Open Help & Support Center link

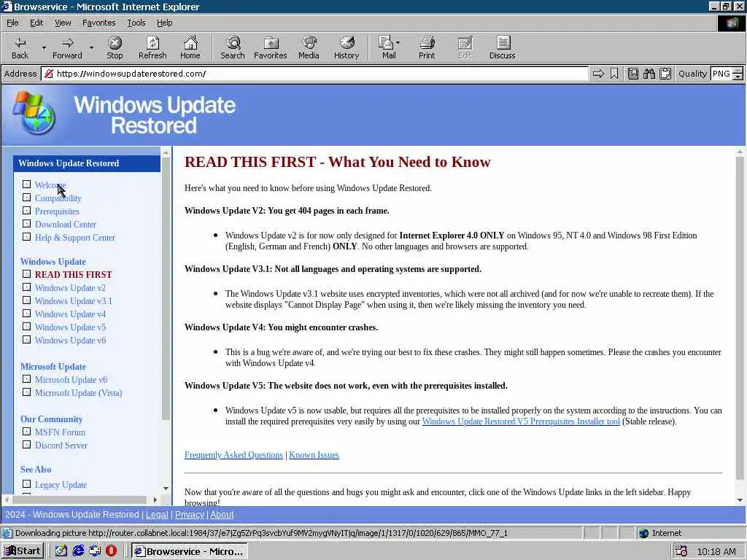click(75, 238)
